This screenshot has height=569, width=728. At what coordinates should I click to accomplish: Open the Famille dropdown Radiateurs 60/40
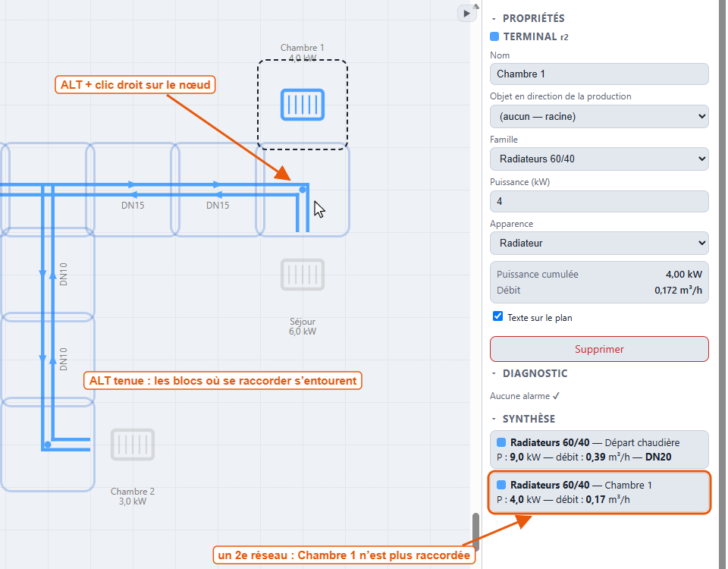click(x=599, y=159)
